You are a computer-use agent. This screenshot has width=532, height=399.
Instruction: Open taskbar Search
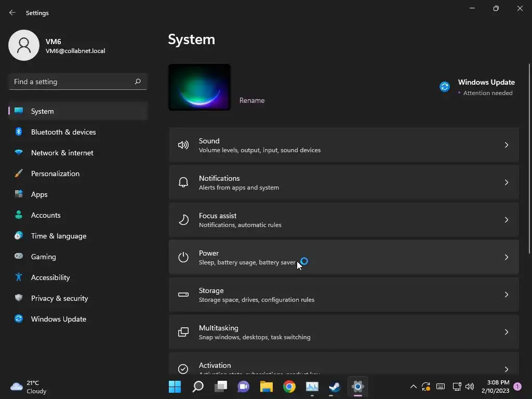(198, 387)
